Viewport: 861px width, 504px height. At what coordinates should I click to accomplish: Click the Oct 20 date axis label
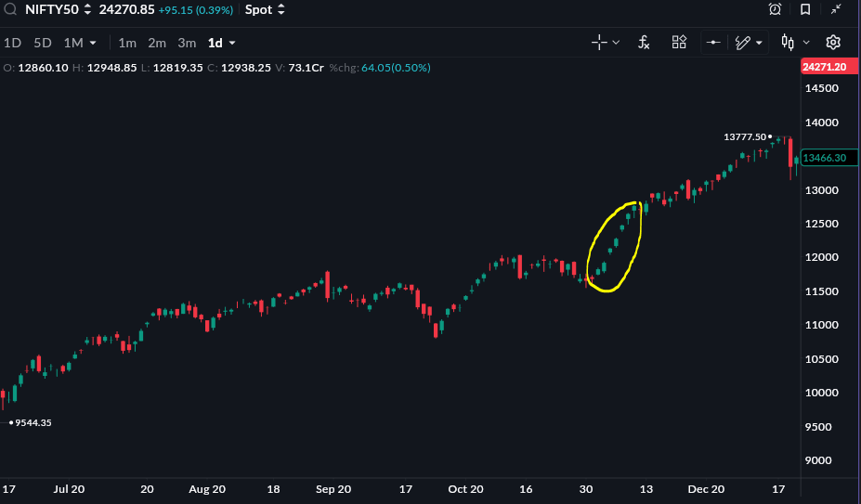(x=465, y=489)
